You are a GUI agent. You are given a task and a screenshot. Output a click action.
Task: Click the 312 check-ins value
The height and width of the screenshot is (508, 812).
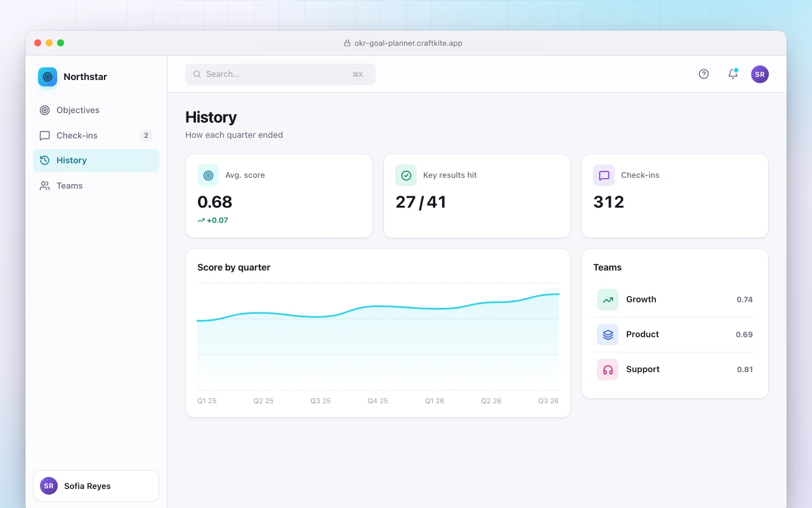[609, 202]
